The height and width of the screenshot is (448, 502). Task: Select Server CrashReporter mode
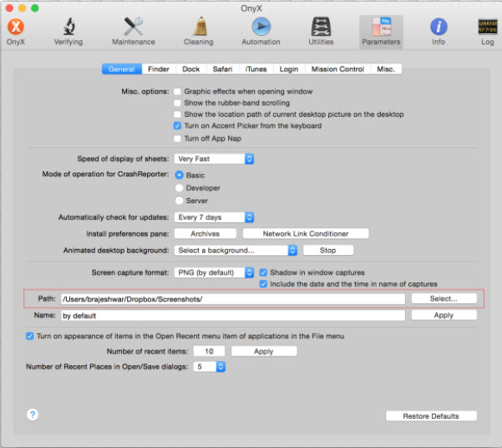(x=180, y=201)
